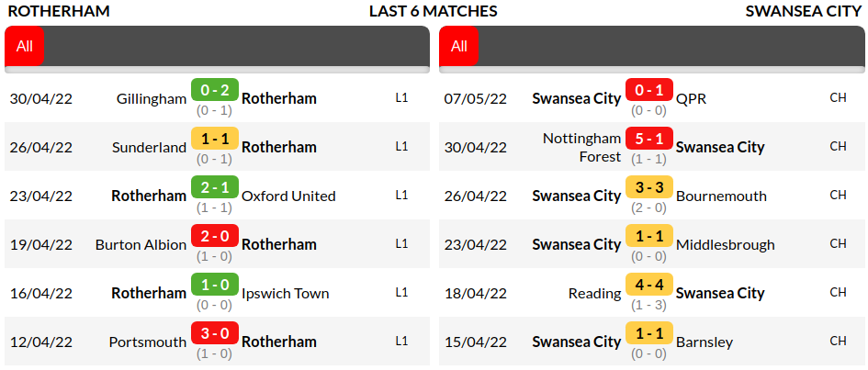Click the L1 league label in Portsmouth row

click(x=401, y=341)
